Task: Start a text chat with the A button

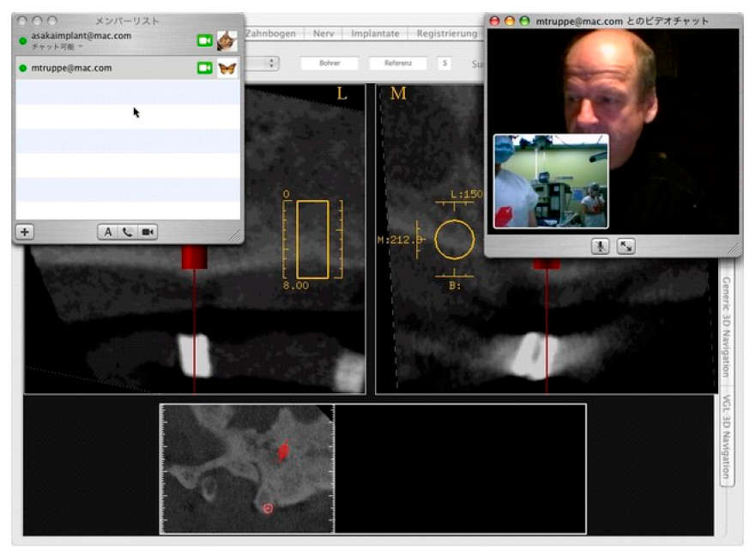Action: point(108,232)
